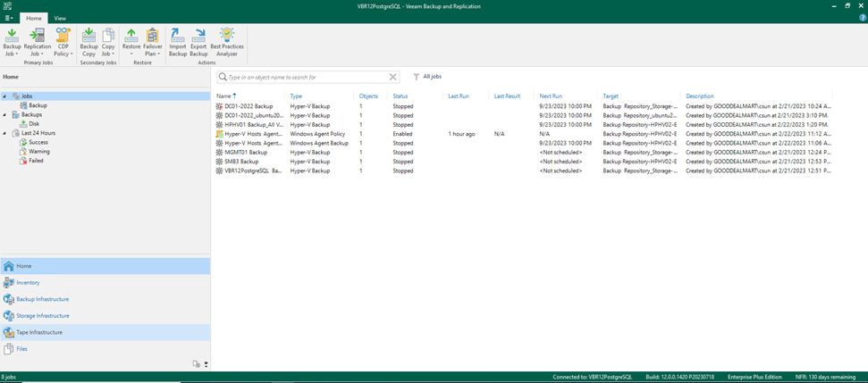The width and height of the screenshot is (868, 383).
Task: Switch to the View ribbon tab
Action: 60,18
